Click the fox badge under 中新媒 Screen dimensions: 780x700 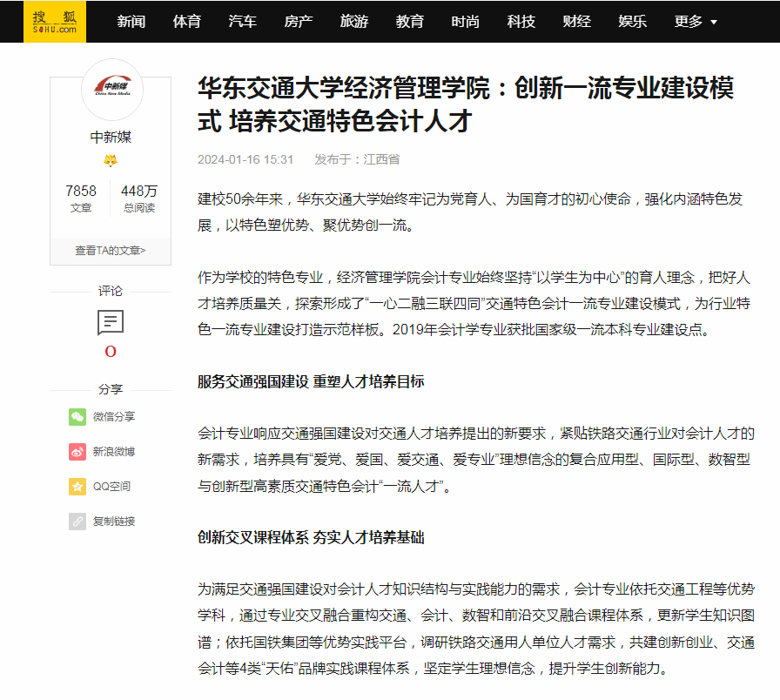tap(111, 161)
